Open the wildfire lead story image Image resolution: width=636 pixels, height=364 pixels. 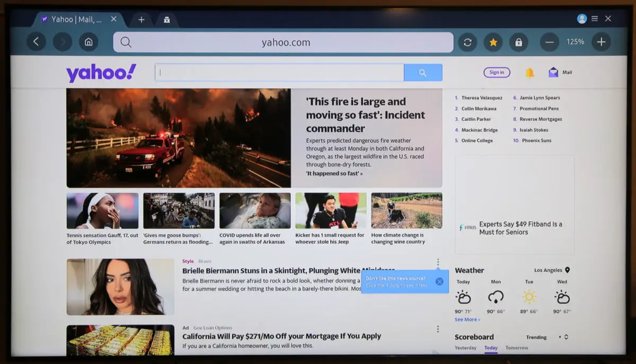click(179, 138)
